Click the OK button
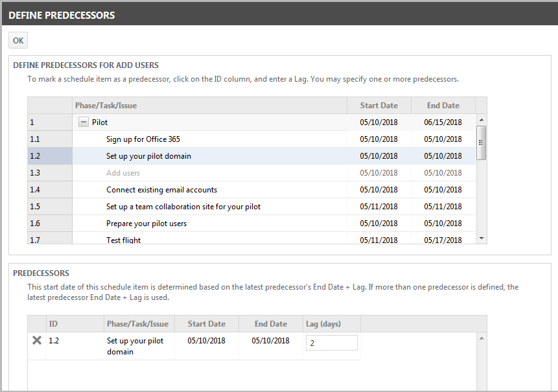This screenshot has width=558, height=392. tap(18, 41)
